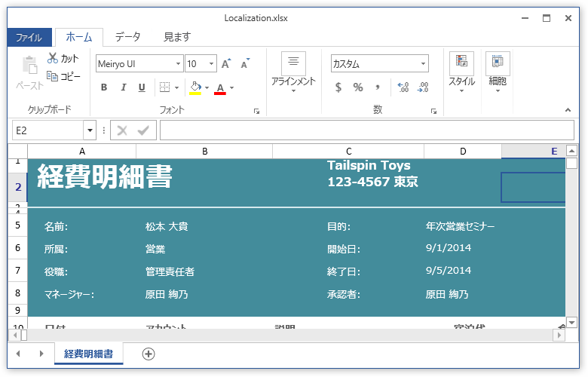Open the Meiryo UI font name dropdown

tap(178, 64)
